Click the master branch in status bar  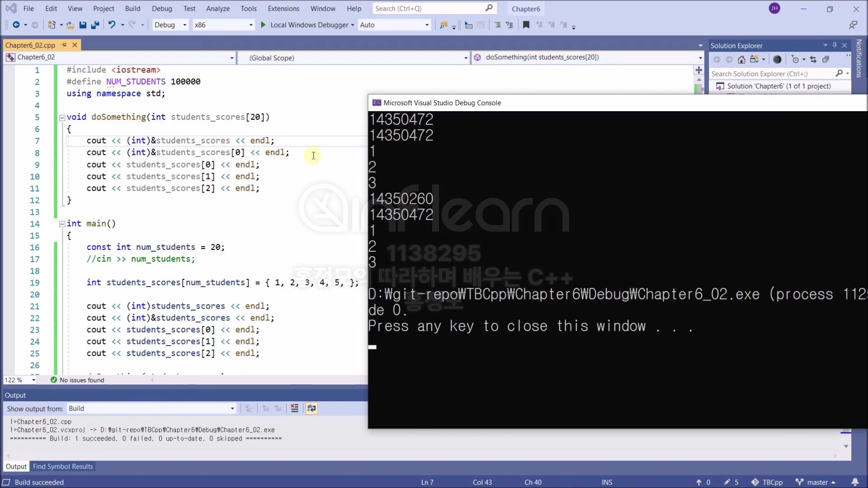coord(817,482)
